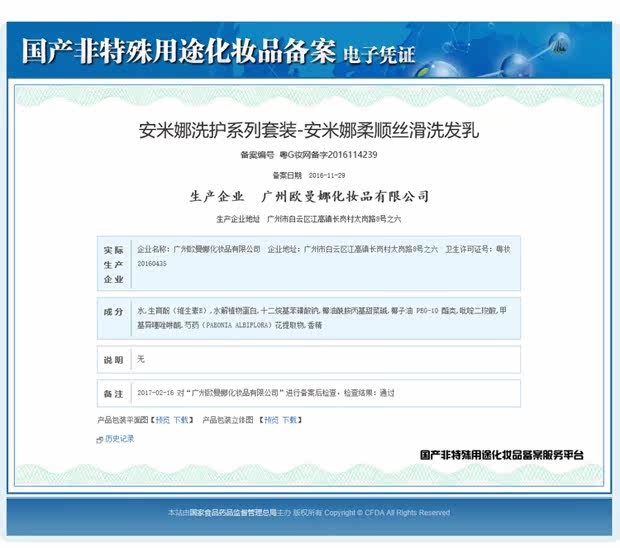Select the product title 安米娜洗护系列套装
Screen dimensions: 620x548
(x=217, y=130)
